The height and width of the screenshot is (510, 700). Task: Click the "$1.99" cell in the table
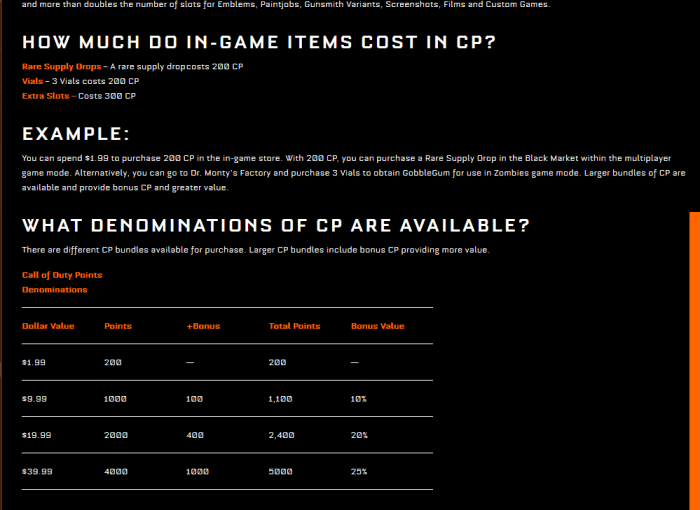34,362
